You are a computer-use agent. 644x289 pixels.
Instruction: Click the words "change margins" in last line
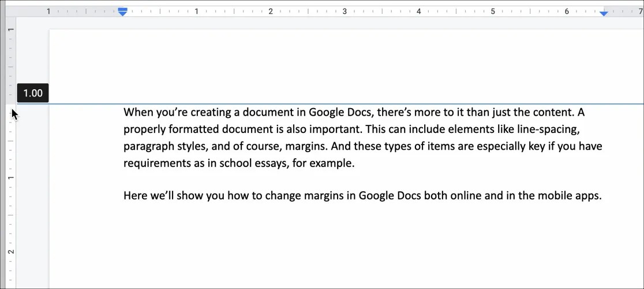[x=304, y=196]
